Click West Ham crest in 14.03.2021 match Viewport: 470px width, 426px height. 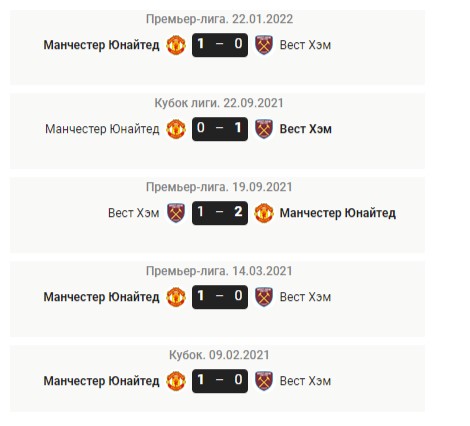pos(264,297)
